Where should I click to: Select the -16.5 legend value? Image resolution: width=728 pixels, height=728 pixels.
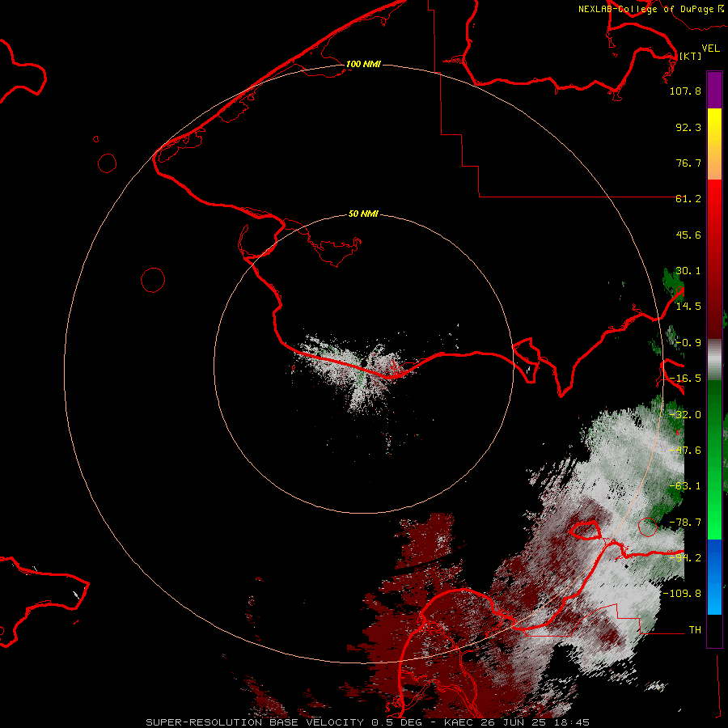(x=685, y=379)
